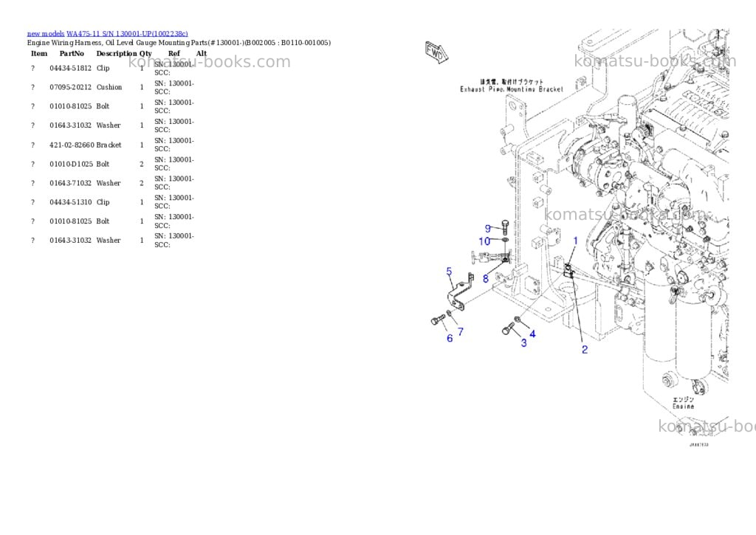Click the FWD direction arrow icon in diagram
Image resolution: width=756 pixels, height=535 pixels.
click(436, 52)
